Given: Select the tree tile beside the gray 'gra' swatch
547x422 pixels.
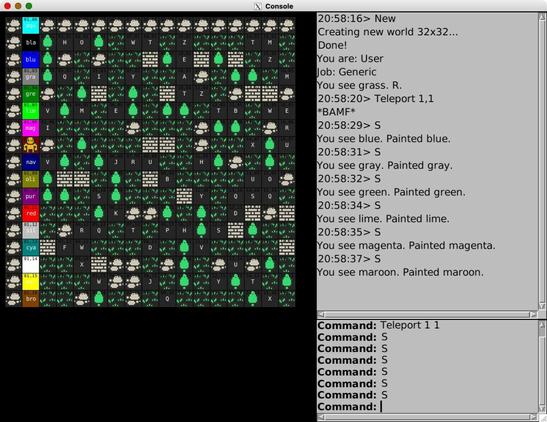Looking at the screenshot, I should 48,76.
